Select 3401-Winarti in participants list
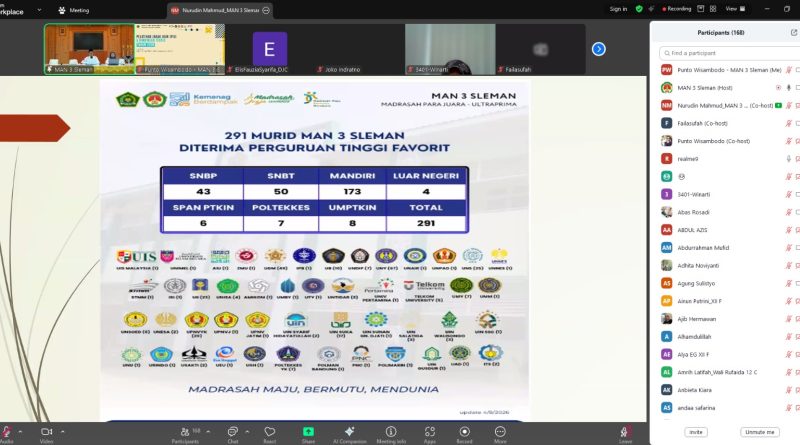The image size is (800, 445). [x=730, y=194]
